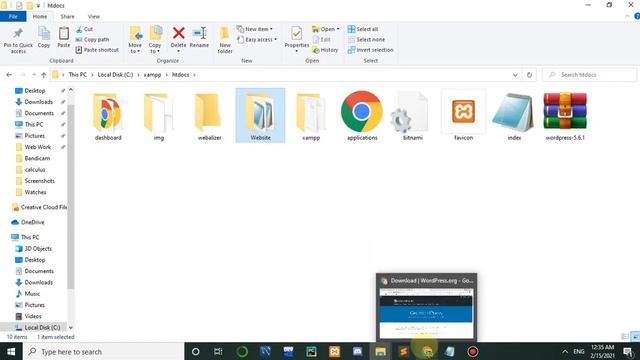This screenshot has height=360, width=640.
Task: Click Paste shortcut
Action: coord(97,50)
